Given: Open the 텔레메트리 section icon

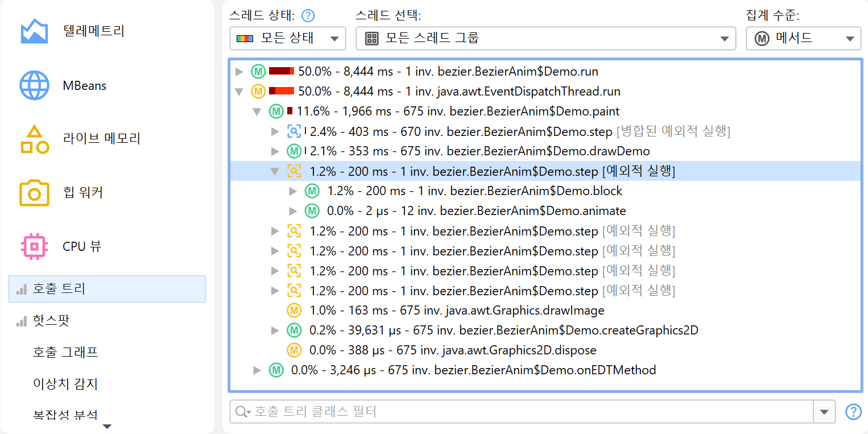Looking at the screenshot, I should coord(34,31).
